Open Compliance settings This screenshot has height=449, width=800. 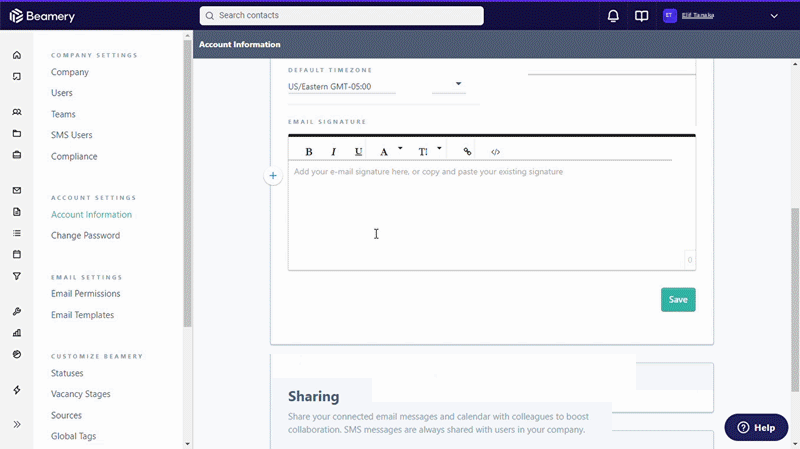pos(74,157)
